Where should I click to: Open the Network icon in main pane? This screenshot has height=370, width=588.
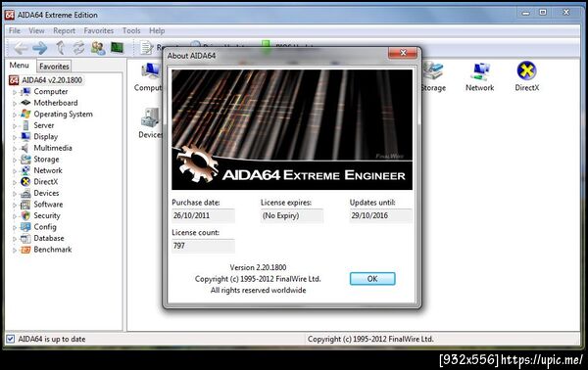point(479,76)
